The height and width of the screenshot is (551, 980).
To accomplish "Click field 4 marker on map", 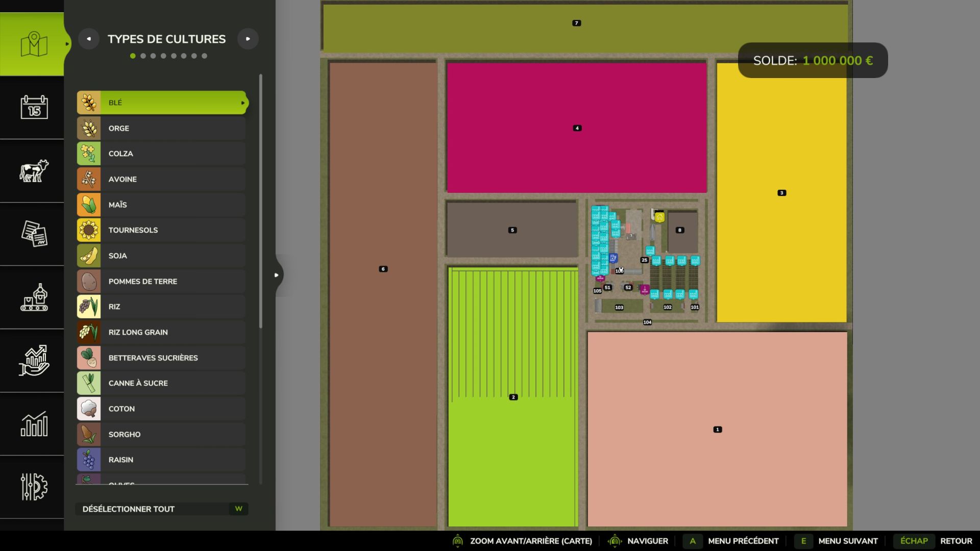I will click(577, 128).
